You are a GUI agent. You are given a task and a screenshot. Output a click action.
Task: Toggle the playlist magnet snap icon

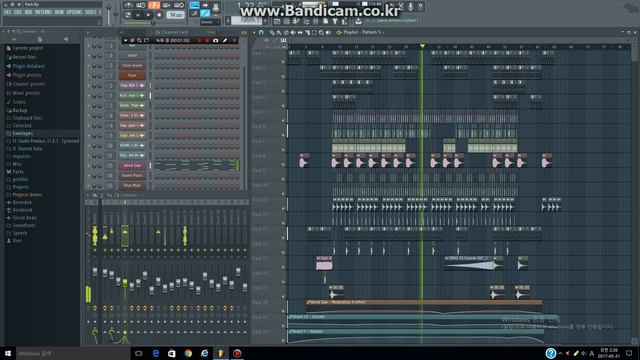pos(261,32)
